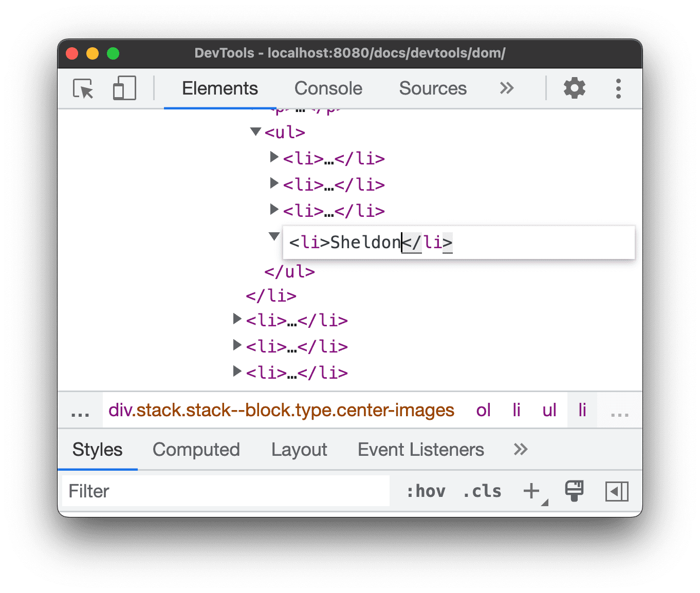Collapse the Sheldon li node arrow
The width and height of the screenshot is (700, 593).
click(274, 236)
